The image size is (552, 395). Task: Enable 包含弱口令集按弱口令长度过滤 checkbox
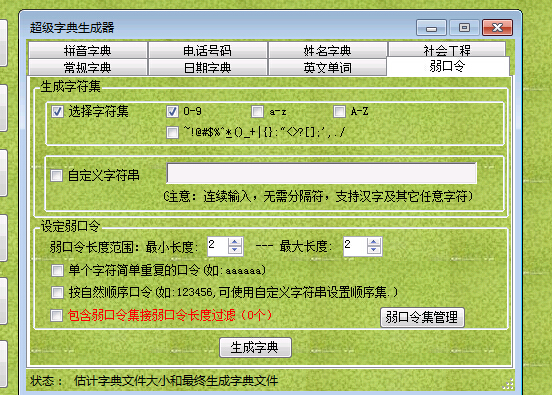pos(56,315)
